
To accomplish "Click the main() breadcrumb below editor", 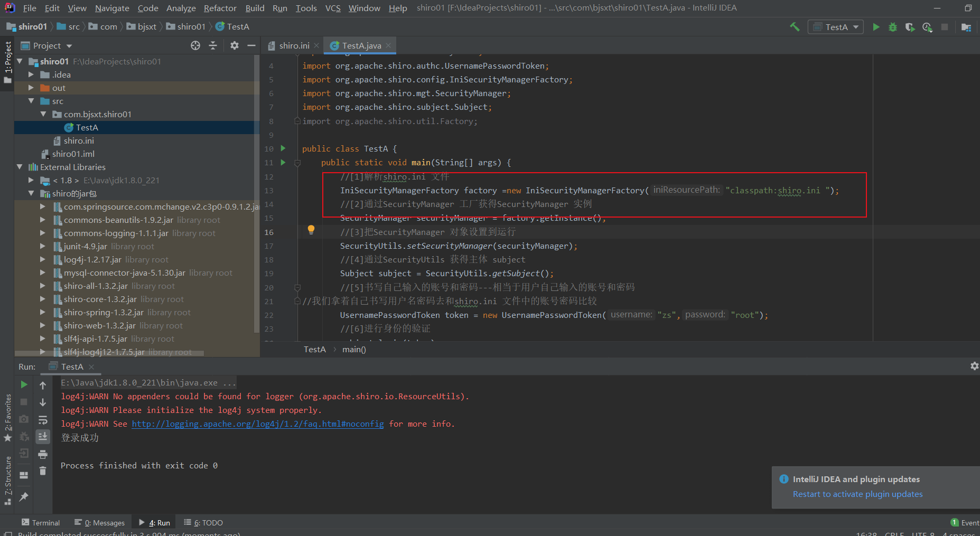I will point(354,349).
